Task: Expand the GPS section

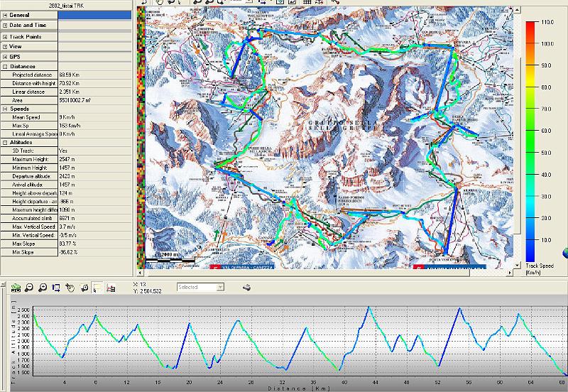Action: click(x=5, y=57)
